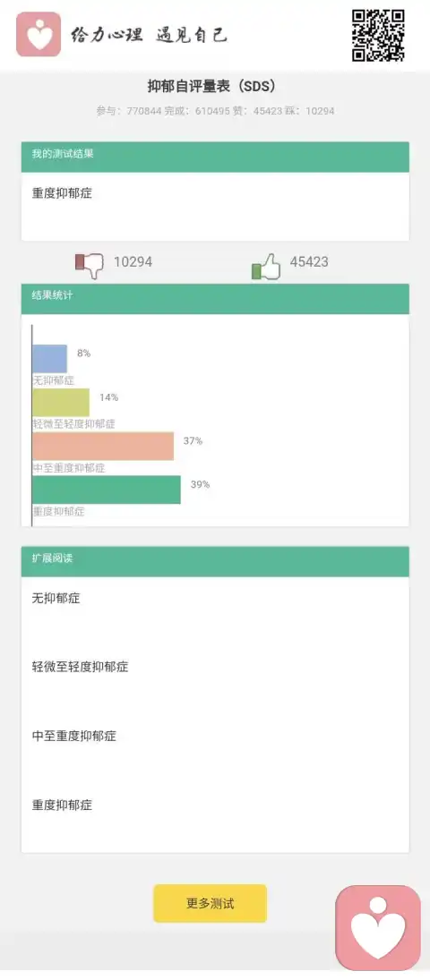
Task: Tap the floating pink heart app icon
Action: [x=378, y=927]
